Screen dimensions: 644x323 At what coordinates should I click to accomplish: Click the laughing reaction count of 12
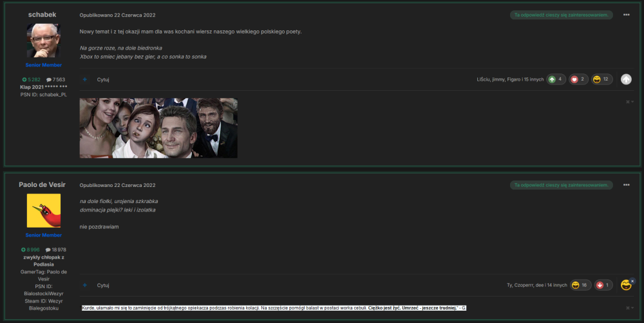pos(601,79)
